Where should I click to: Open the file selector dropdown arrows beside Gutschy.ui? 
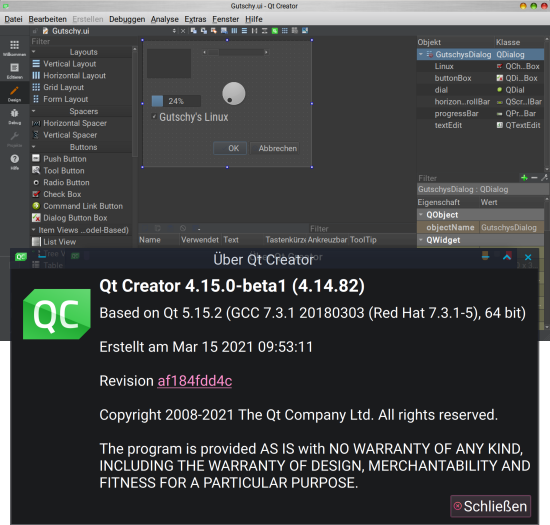click(x=174, y=31)
